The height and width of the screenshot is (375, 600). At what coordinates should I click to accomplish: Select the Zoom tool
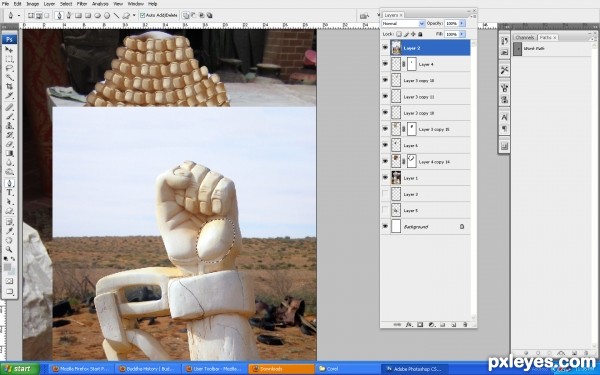tap(9, 250)
